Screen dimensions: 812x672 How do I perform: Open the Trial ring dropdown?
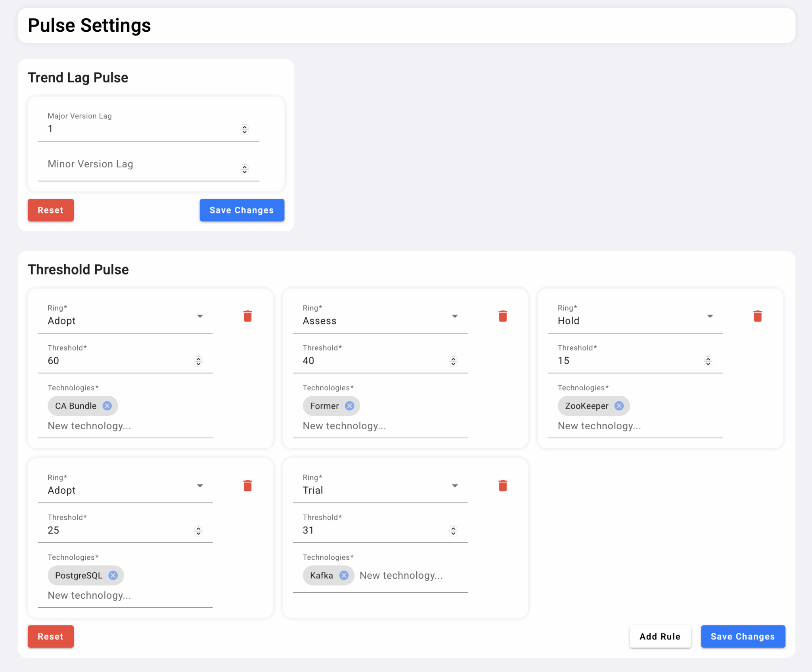380,486
